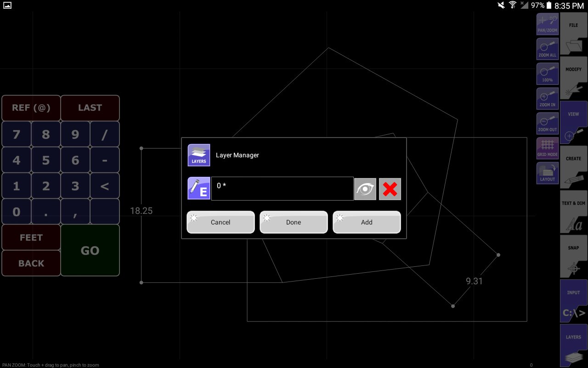Toggle Grid Mode
Viewport: 588px width, 368px height.
coord(548,148)
